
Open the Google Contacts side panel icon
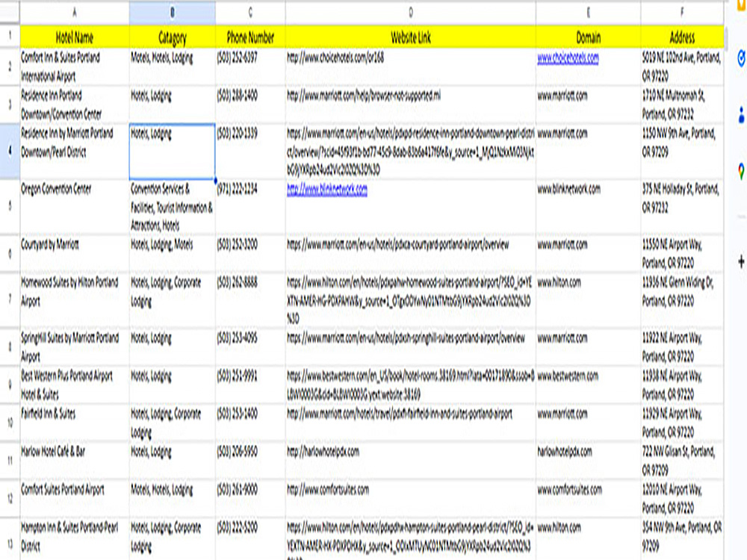(741, 115)
